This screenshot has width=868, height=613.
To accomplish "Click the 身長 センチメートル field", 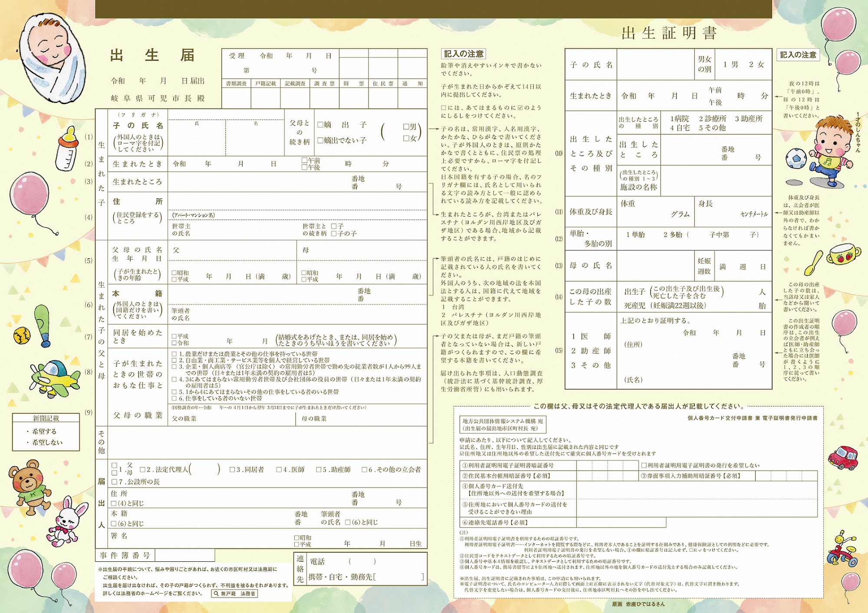I will click(x=733, y=211).
